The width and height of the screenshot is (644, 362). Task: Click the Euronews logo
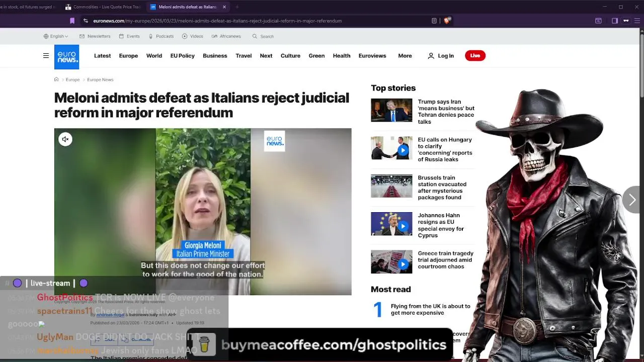tap(66, 57)
